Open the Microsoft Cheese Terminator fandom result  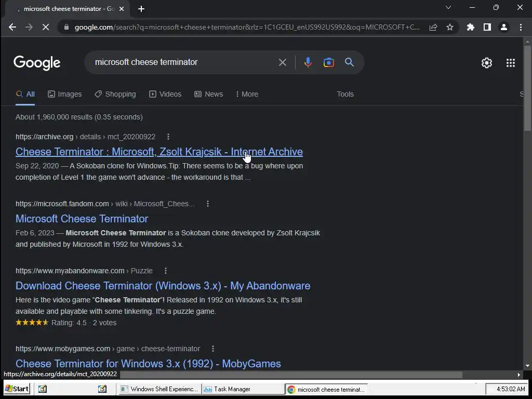(82, 219)
